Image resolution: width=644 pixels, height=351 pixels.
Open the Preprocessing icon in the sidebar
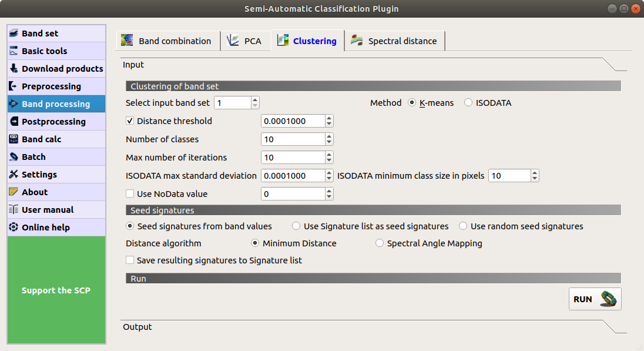click(x=14, y=86)
